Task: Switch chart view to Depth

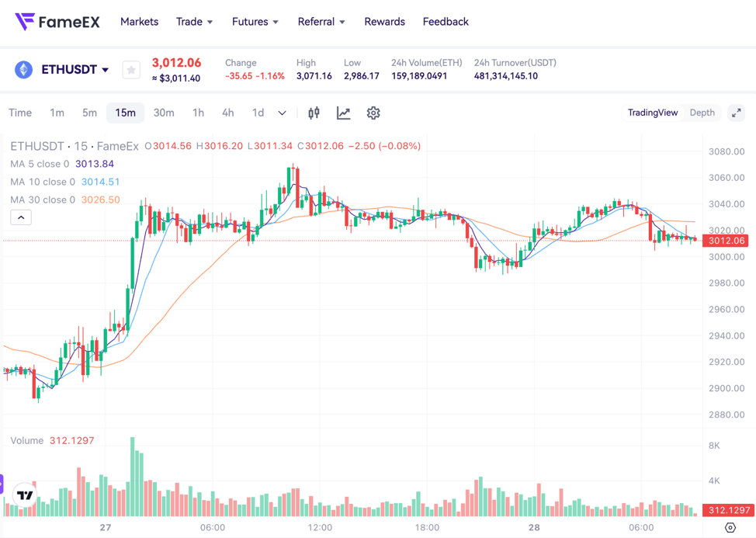Action: (702, 113)
